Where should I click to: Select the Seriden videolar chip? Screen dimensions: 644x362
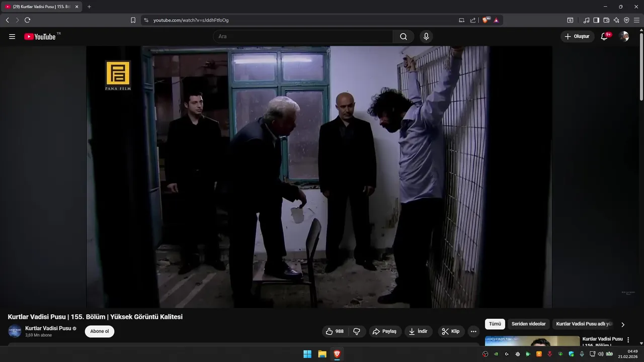(528, 324)
